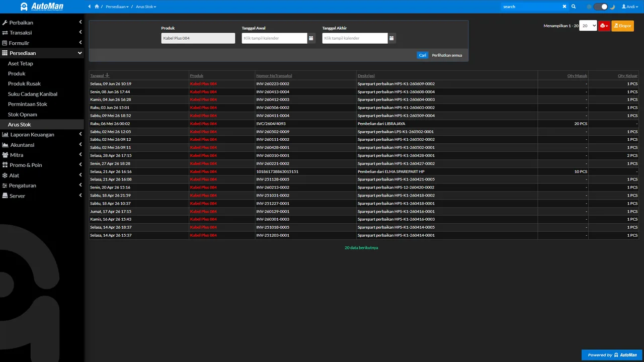
Task: Click the home icon in breadcrumb
Action: point(97,7)
